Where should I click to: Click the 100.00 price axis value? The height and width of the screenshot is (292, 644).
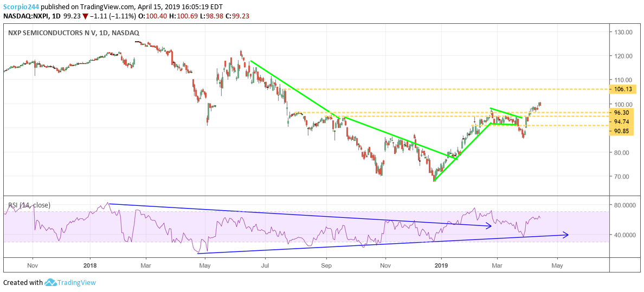click(x=623, y=104)
